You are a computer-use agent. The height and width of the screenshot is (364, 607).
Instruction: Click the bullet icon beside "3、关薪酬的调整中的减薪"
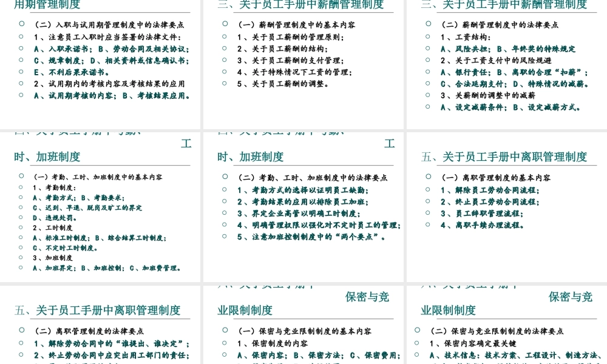point(427,94)
